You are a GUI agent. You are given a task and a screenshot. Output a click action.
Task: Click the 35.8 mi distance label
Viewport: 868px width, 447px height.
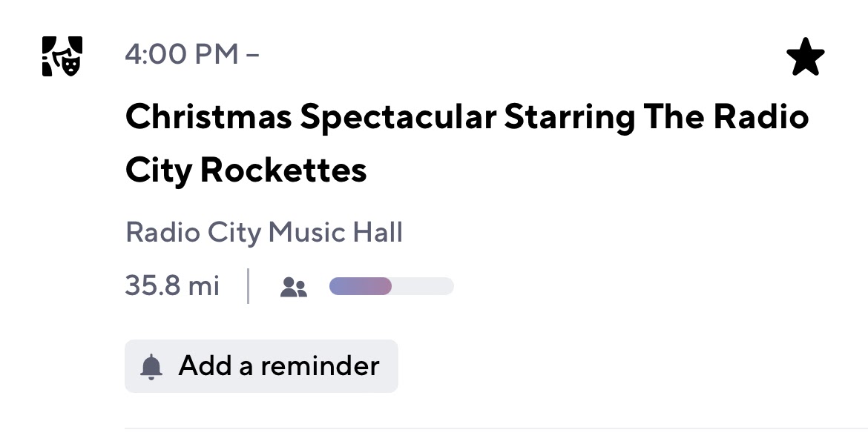tap(172, 286)
